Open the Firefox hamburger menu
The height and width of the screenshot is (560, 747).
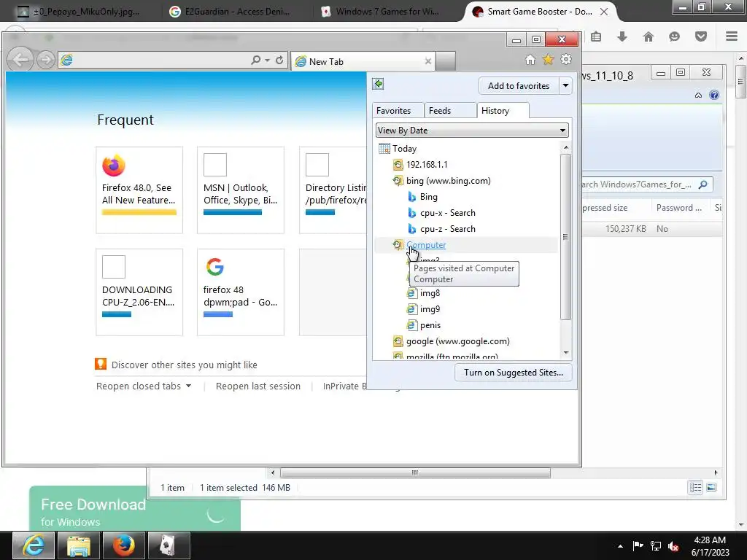tap(732, 36)
